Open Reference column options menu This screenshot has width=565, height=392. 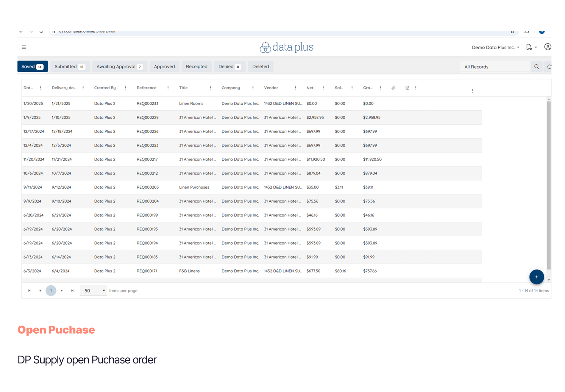coord(168,88)
